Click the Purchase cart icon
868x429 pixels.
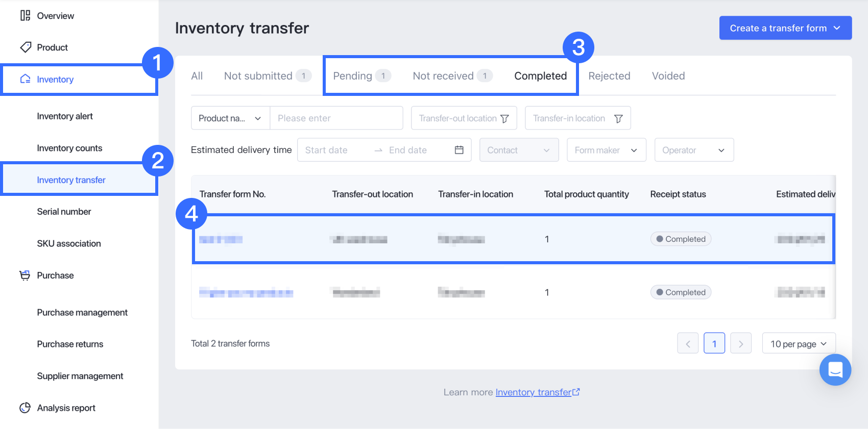tap(25, 275)
